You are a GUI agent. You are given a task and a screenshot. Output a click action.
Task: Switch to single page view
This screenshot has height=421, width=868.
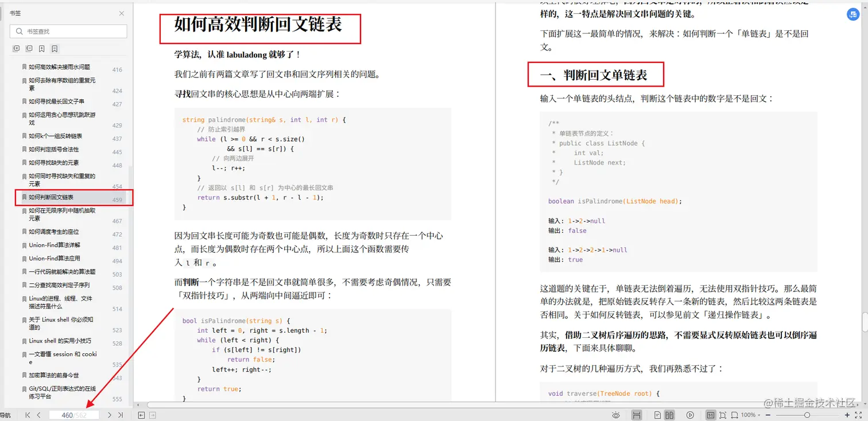pyautogui.click(x=658, y=415)
